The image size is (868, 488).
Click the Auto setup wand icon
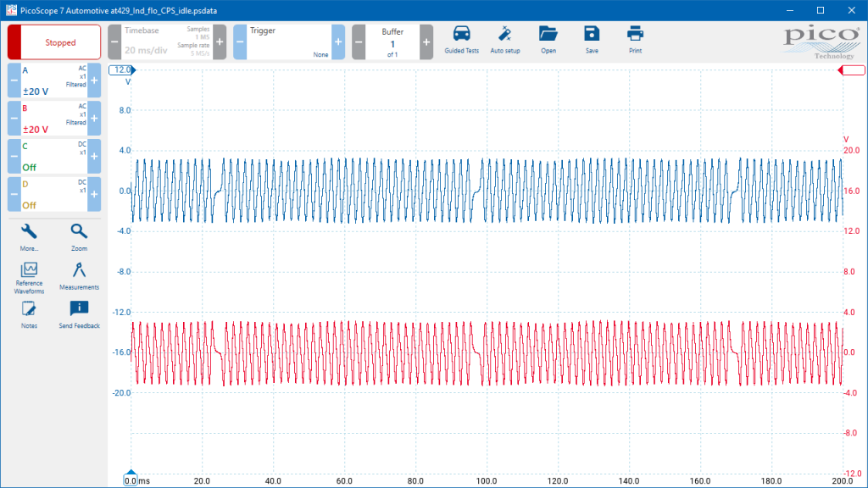(x=505, y=36)
